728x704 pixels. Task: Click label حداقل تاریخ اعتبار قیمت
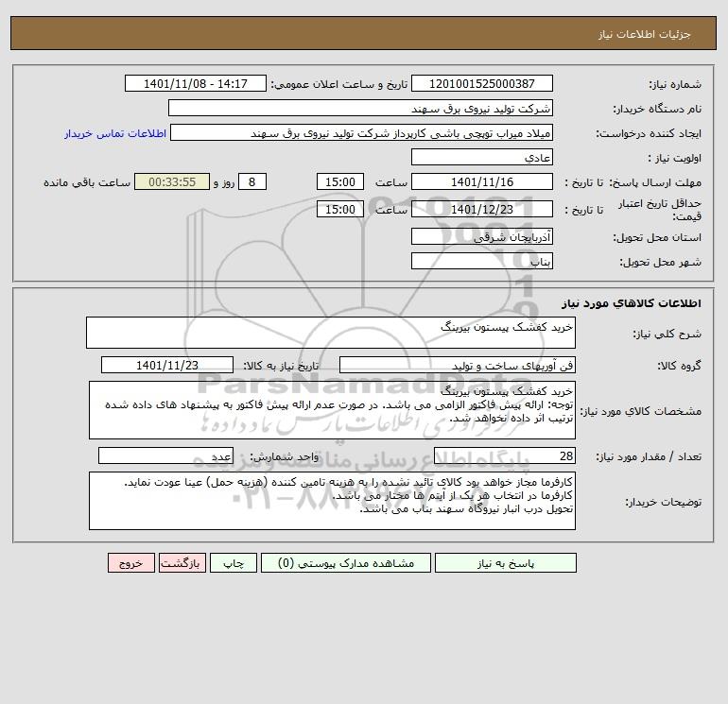(660, 210)
